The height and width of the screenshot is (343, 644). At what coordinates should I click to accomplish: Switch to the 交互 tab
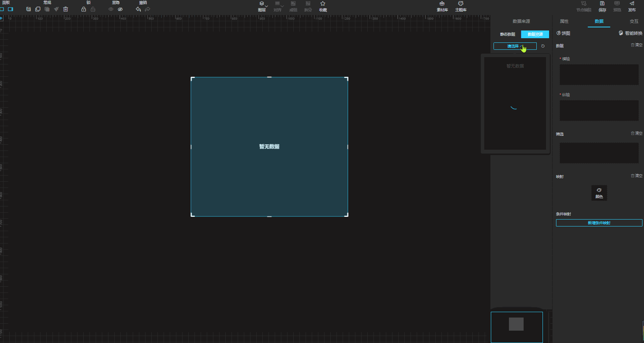(634, 21)
